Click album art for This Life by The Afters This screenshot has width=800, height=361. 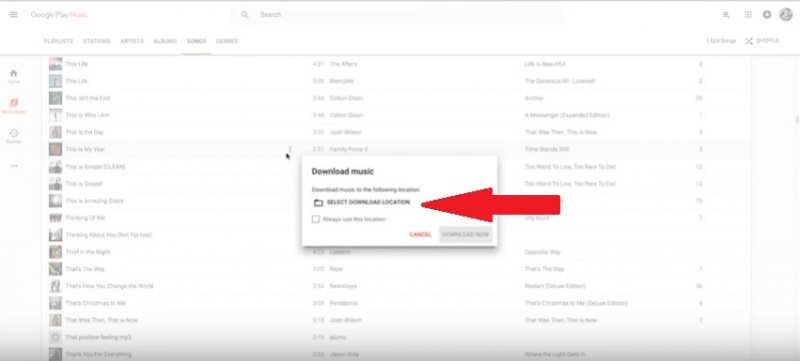tap(56, 64)
